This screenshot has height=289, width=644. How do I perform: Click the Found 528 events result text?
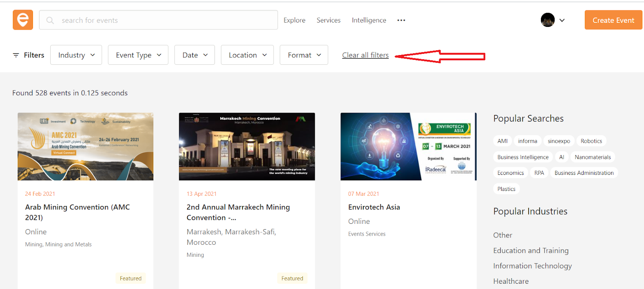(x=70, y=93)
